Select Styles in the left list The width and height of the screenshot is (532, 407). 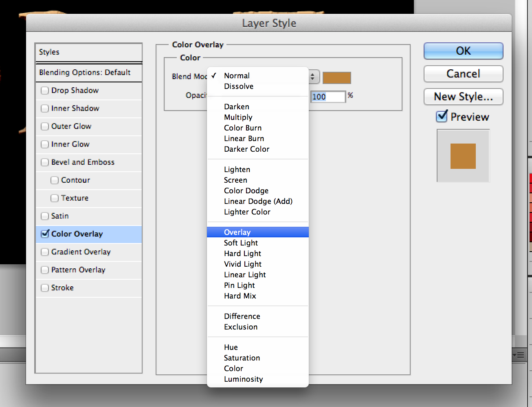pos(89,52)
